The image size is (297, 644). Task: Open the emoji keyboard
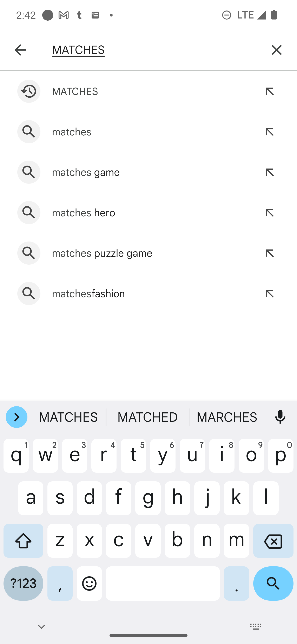coord(89,584)
